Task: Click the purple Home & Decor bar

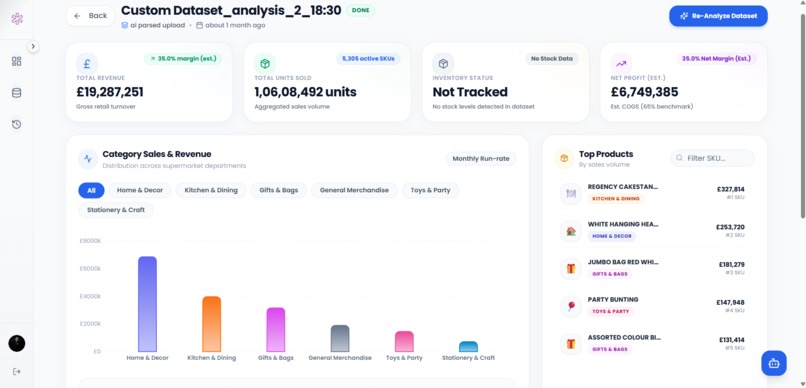Action: (148, 304)
